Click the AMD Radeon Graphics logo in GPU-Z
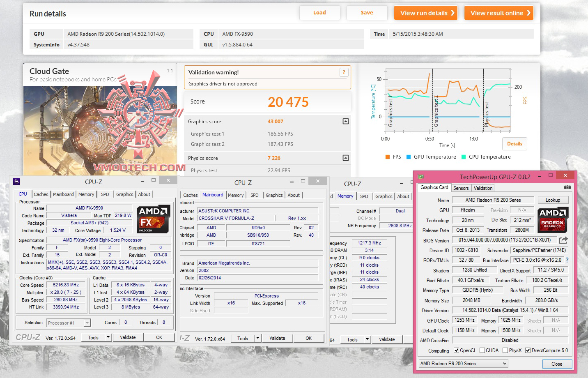The height and width of the screenshot is (378, 588). click(553, 219)
